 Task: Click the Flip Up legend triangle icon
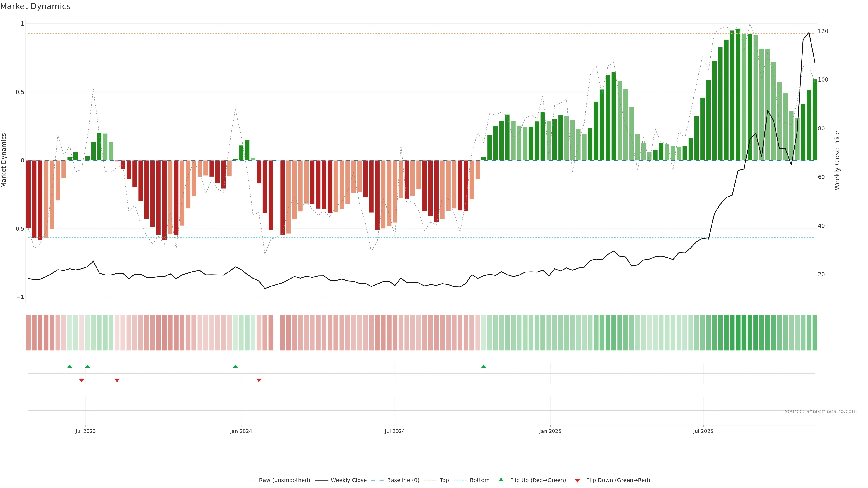click(x=501, y=480)
